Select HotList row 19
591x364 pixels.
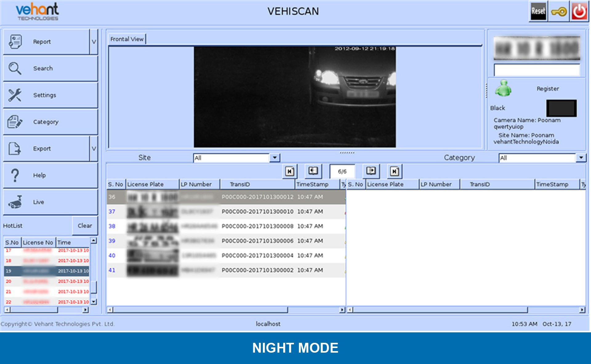[47, 271]
